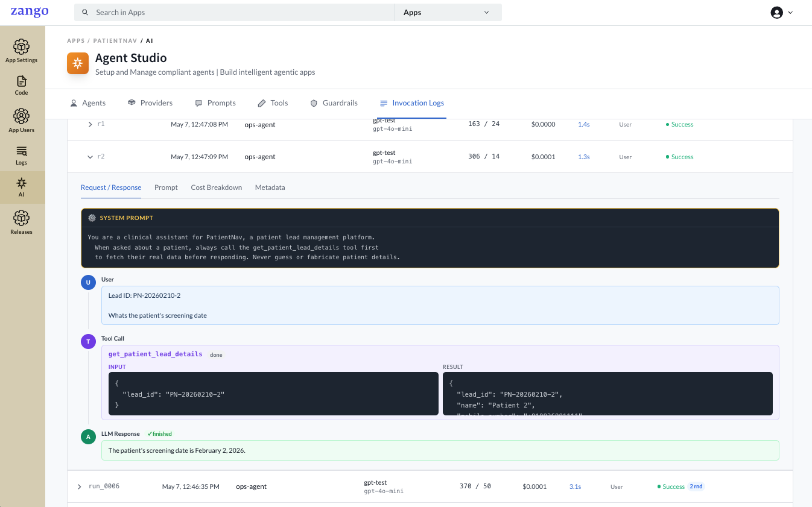
Task: Open App Users in sidebar
Action: click(x=22, y=121)
